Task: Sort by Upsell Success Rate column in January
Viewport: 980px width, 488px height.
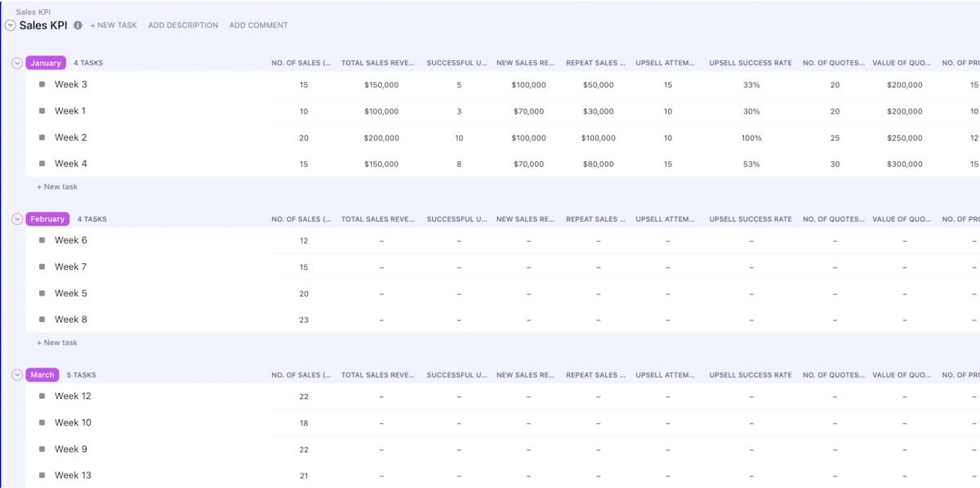Action: (x=750, y=63)
